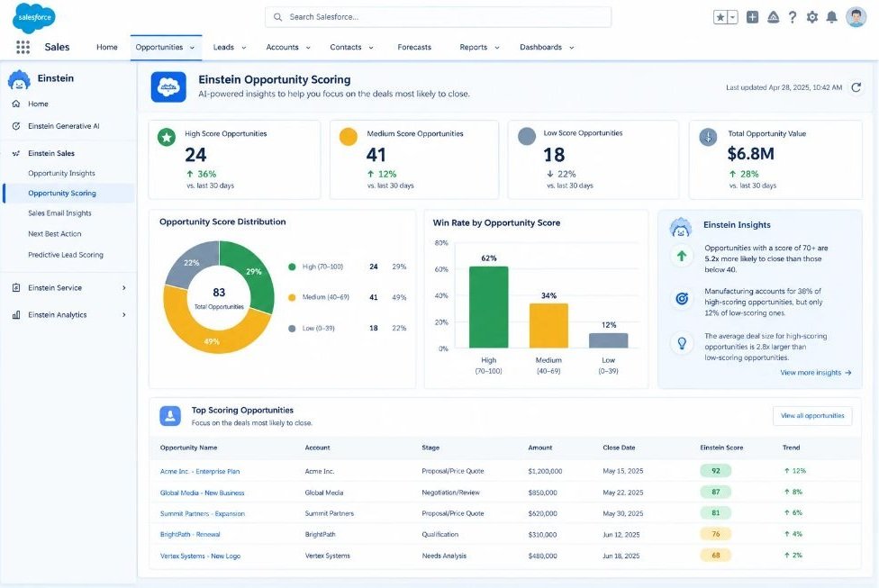
Task: Click the favorites star icon
Action: (x=720, y=17)
